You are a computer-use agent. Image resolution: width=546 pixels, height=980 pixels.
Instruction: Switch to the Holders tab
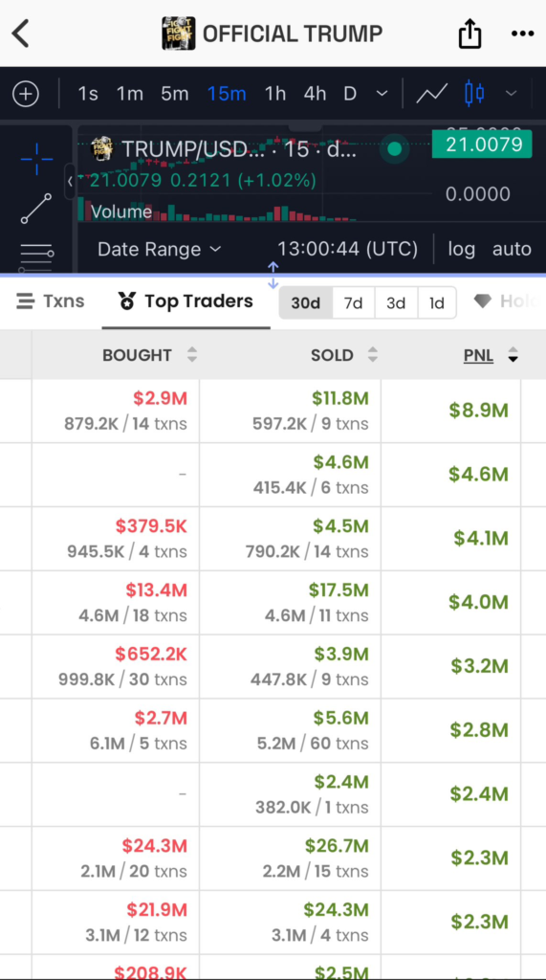coord(506,301)
